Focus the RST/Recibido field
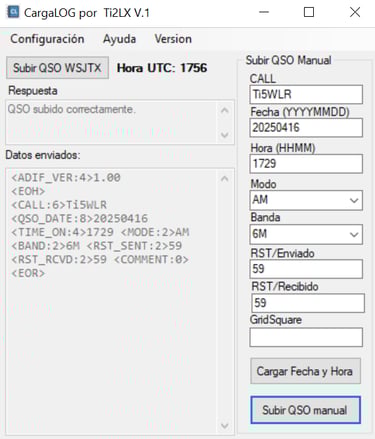This screenshot has width=375, height=439. coord(308,303)
